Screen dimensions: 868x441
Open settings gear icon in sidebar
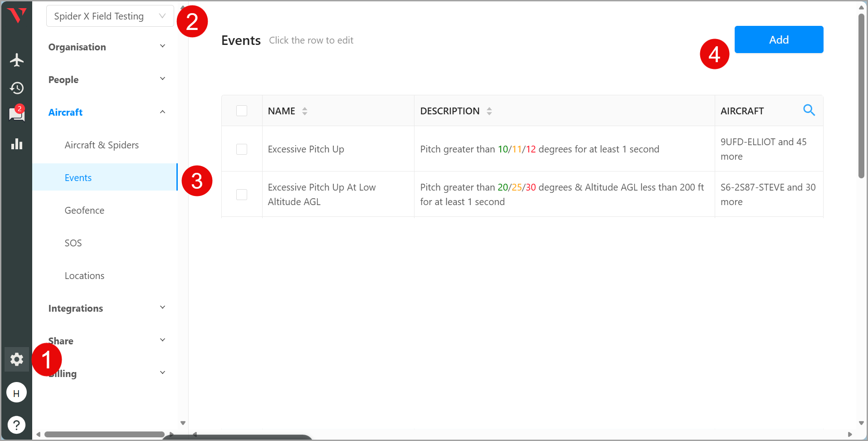pos(17,359)
